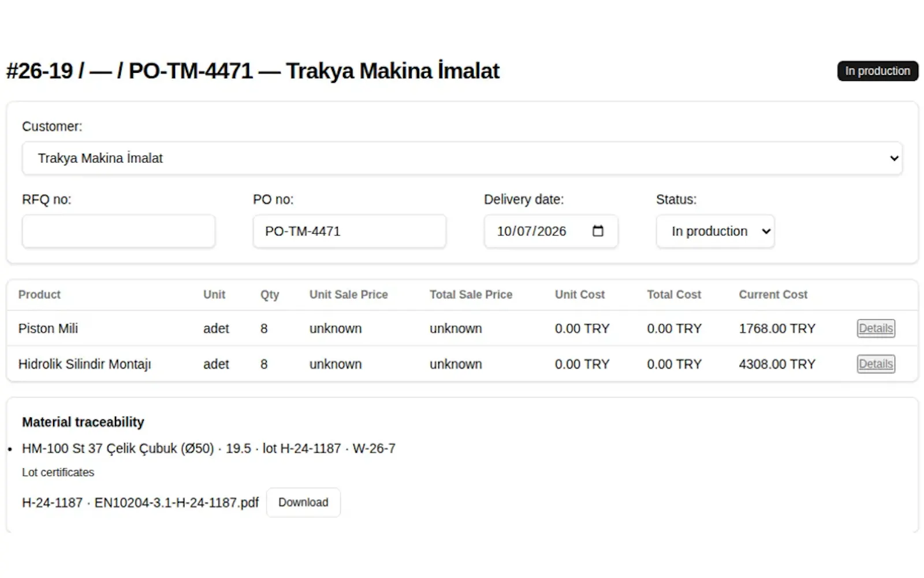Screen dimensions: 924x578
Task: Open Details for the Piston Mili row
Action: 875,328
